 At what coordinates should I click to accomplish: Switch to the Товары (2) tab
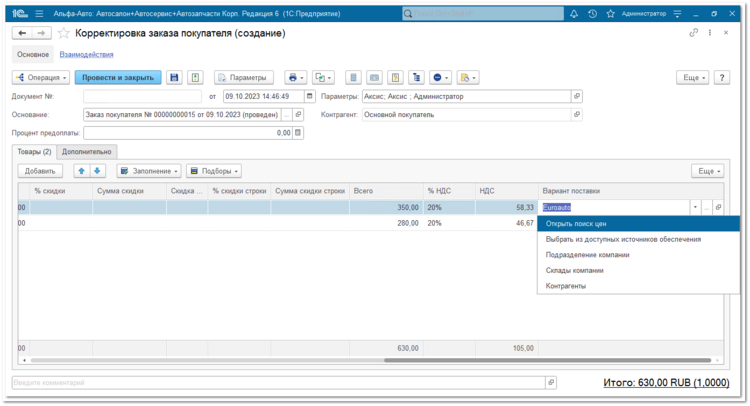click(34, 152)
